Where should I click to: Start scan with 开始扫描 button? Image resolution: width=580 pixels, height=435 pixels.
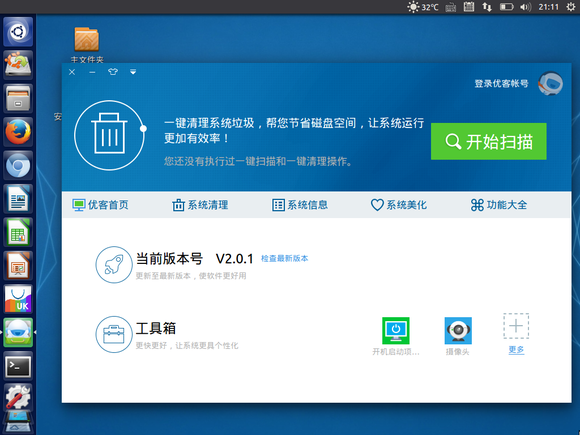pyautogui.click(x=489, y=141)
